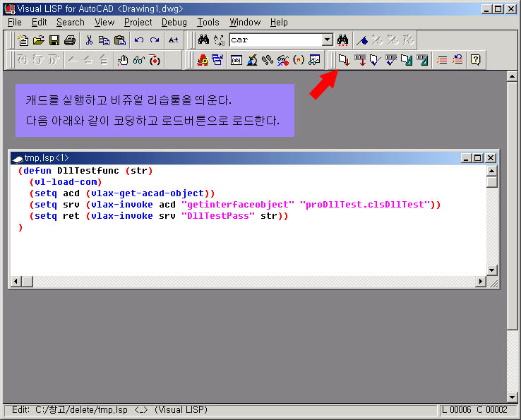Image resolution: width=521 pixels, height=420 pixels.
Task: Format selection icon
Action: (x=422, y=60)
